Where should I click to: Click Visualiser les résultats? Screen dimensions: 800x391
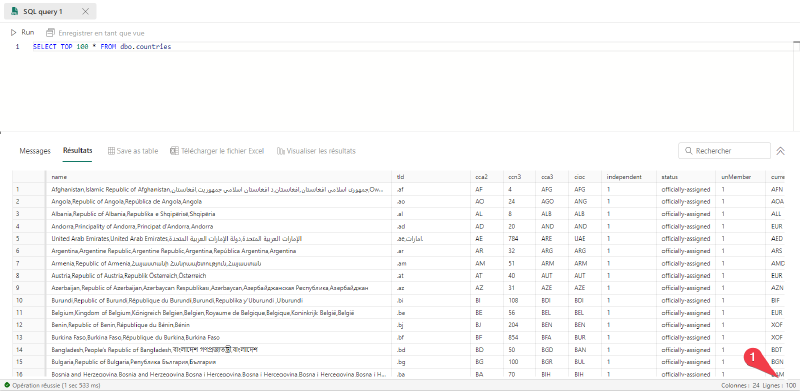pos(316,151)
